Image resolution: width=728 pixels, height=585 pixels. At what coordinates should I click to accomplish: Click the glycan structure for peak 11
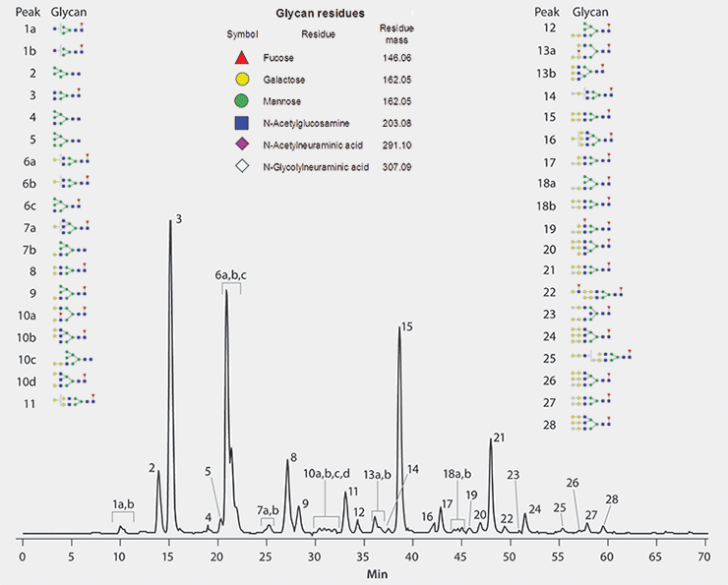77,401
